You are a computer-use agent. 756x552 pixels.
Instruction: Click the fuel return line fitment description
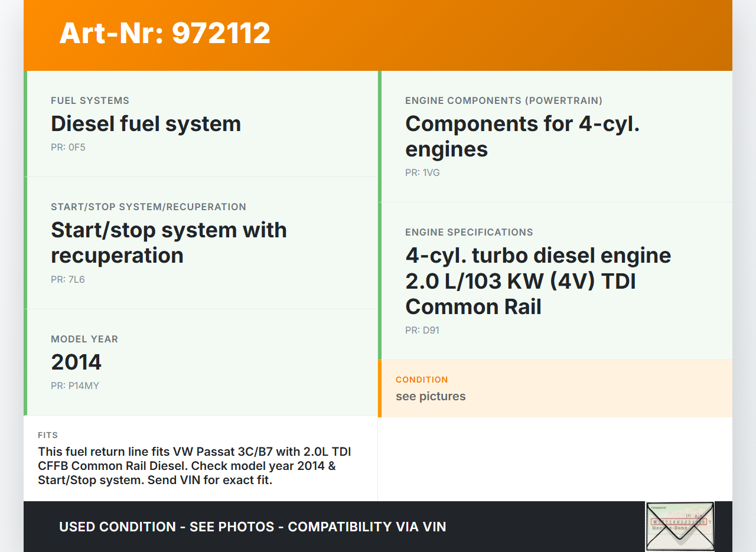pos(194,466)
